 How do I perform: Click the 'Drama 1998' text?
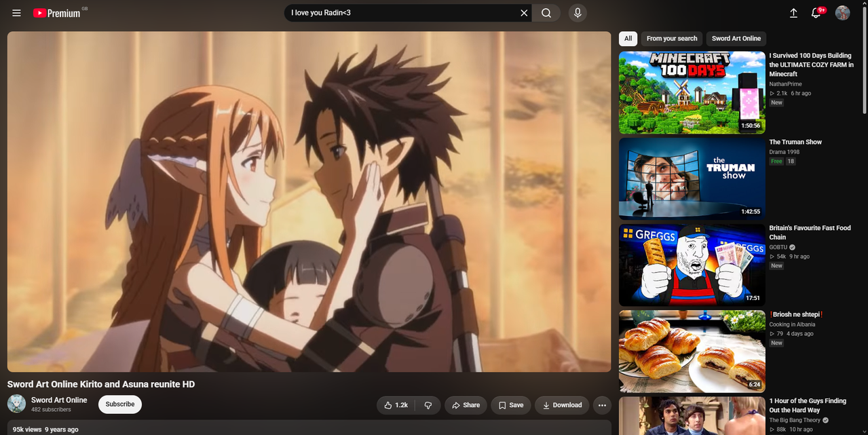click(x=785, y=152)
